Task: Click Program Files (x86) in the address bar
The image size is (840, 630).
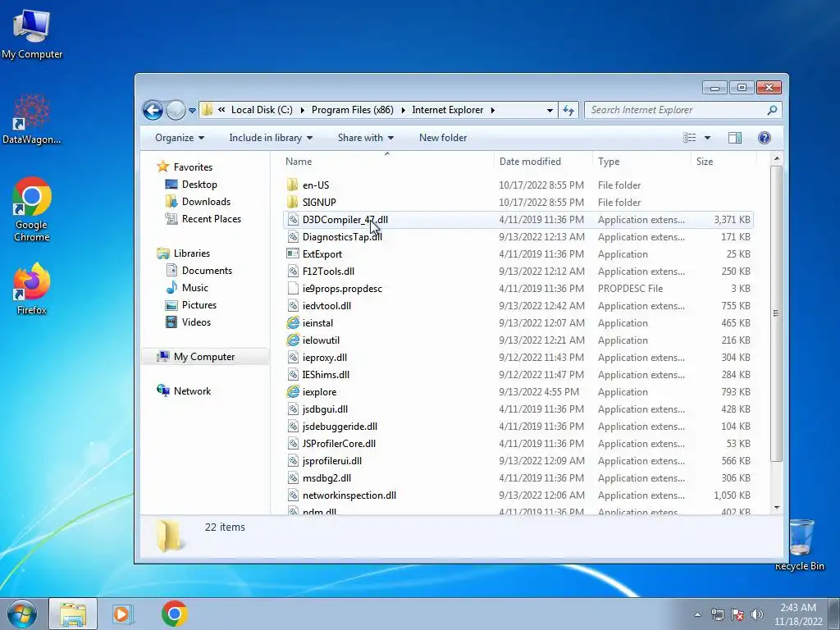Action: point(353,110)
